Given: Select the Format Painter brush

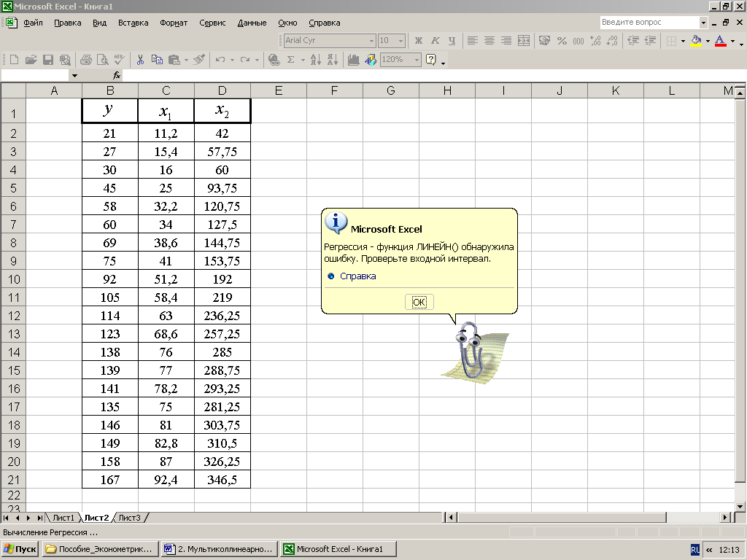Looking at the screenshot, I should pos(200,60).
